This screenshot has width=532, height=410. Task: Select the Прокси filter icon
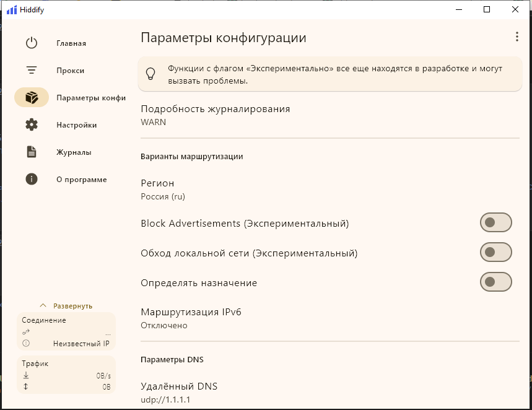coord(32,70)
